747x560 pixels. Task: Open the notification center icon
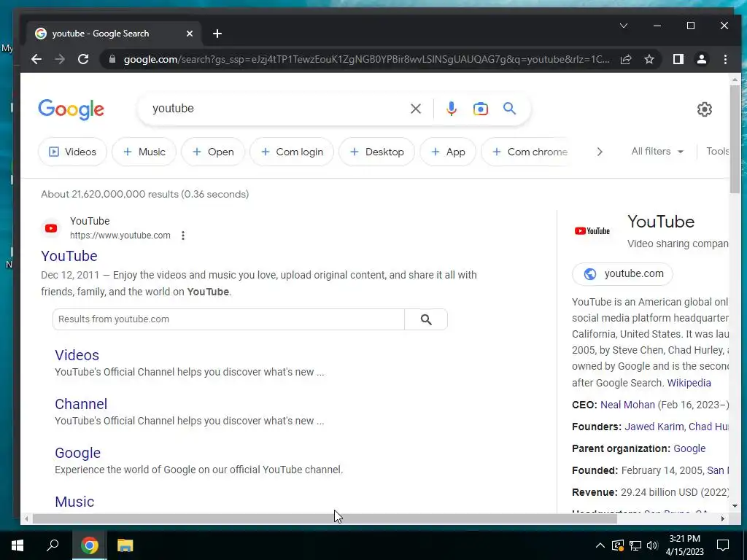point(723,545)
